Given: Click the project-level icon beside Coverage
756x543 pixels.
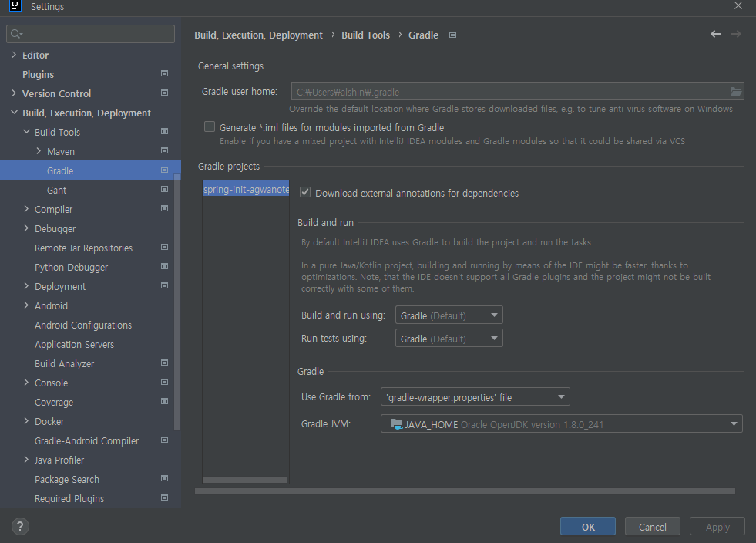Looking at the screenshot, I should 164,402.
